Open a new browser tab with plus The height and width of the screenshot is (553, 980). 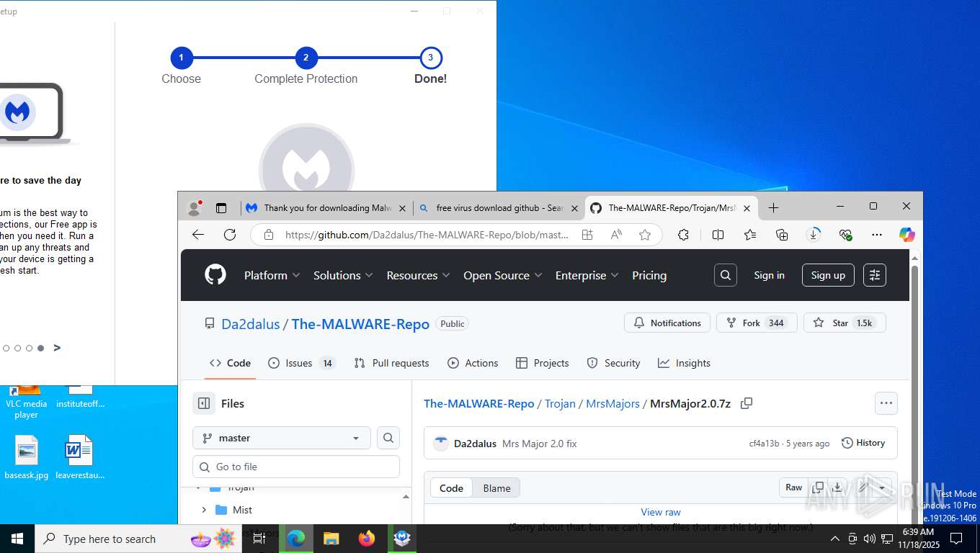pos(773,207)
